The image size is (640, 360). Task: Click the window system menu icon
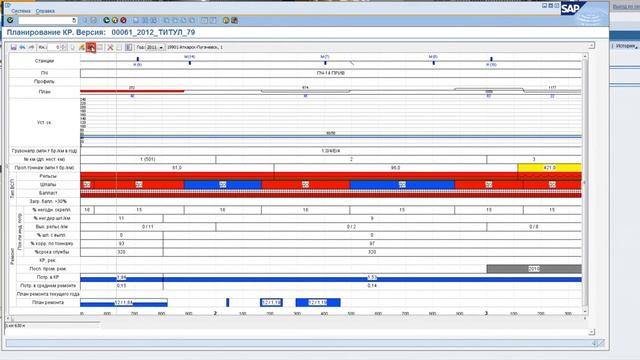click(7, 5)
